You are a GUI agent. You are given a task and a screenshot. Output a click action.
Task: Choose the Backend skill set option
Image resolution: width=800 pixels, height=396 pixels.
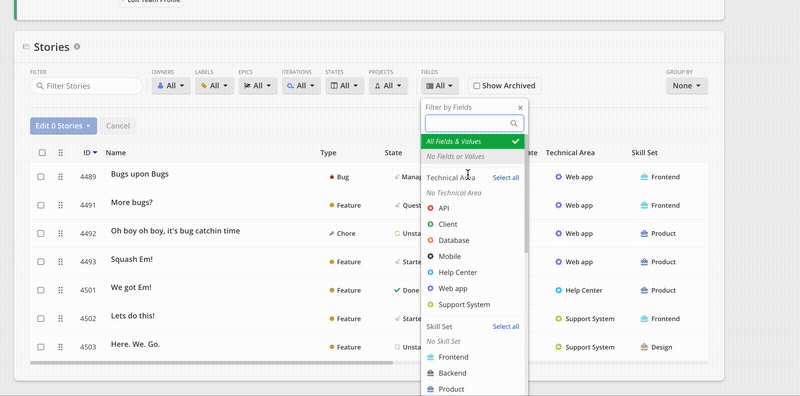click(473, 373)
